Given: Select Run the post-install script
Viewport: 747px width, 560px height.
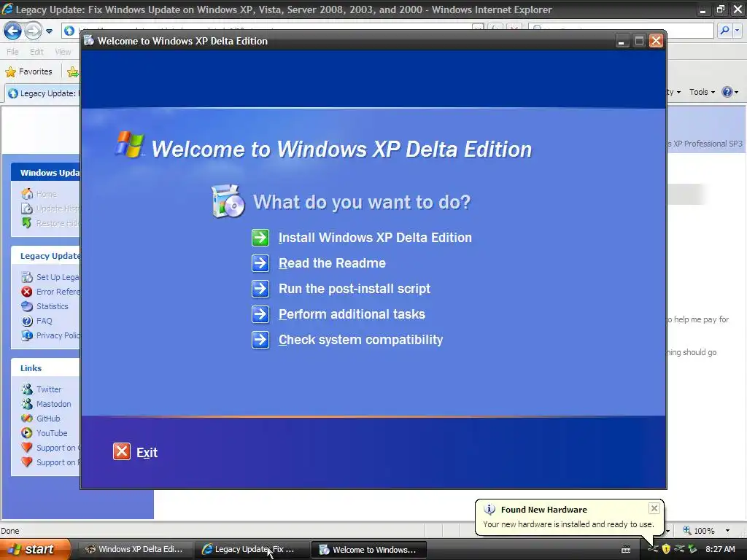Looking at the screenshot, I should (355, 289).
